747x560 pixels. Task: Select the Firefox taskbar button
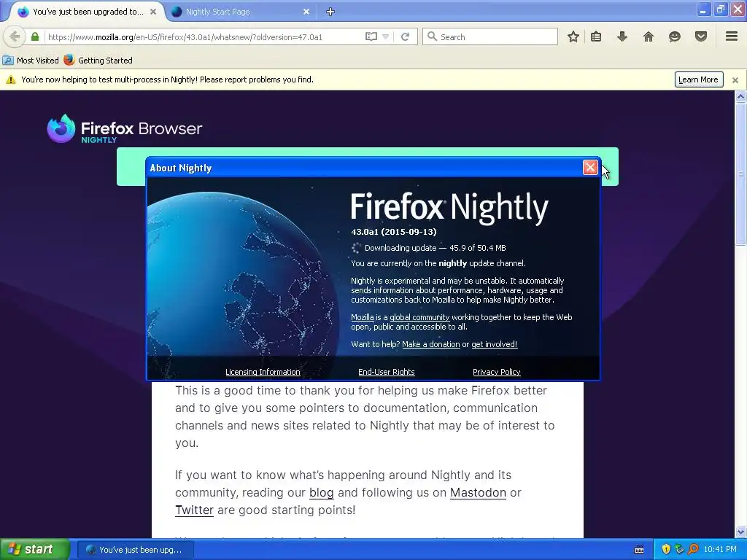pos(135,550)
